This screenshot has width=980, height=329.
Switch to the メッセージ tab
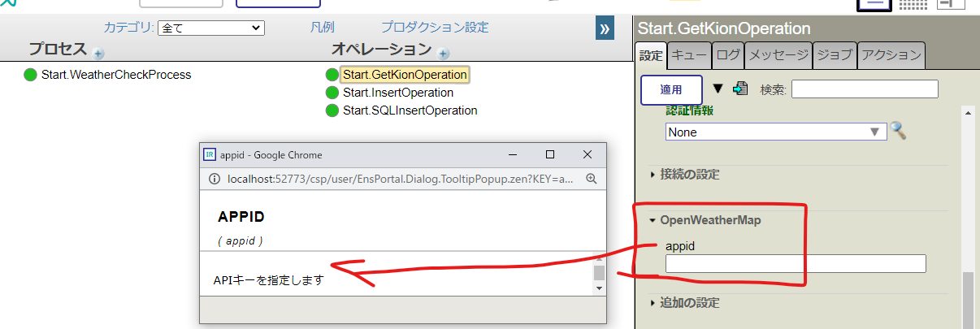(778, 55)
